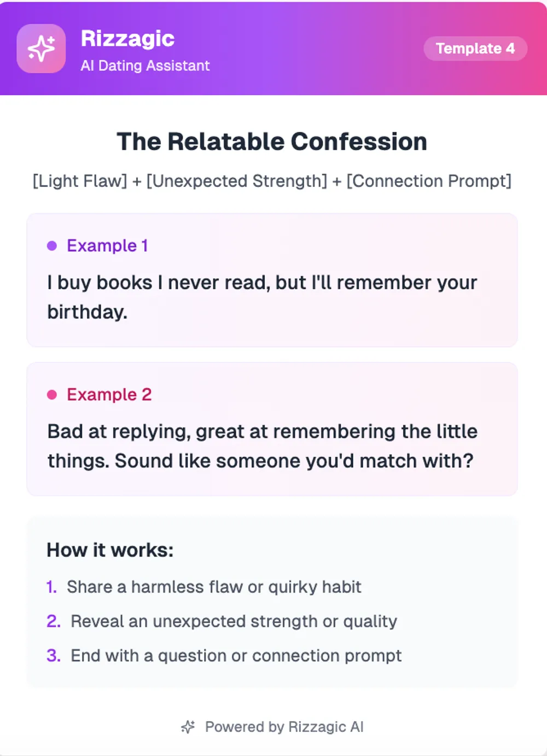Screen dimensions: 547x756
Task: Open the Example 2 label
Action: click(x=109, y=395)
